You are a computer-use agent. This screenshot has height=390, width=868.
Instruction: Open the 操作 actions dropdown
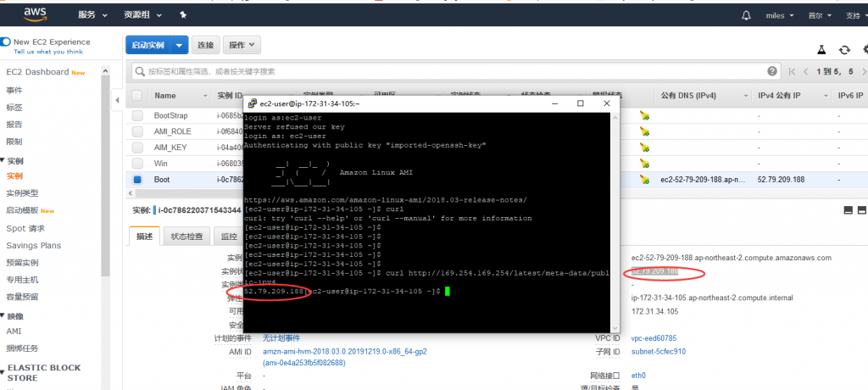pyautogui.click(x=242, y=45)
